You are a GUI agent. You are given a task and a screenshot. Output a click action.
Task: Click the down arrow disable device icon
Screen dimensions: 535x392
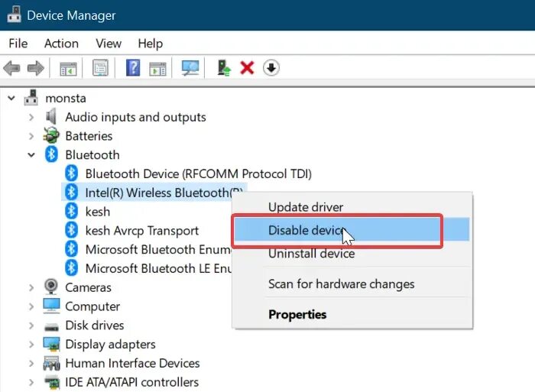click(x=271, y=67)
